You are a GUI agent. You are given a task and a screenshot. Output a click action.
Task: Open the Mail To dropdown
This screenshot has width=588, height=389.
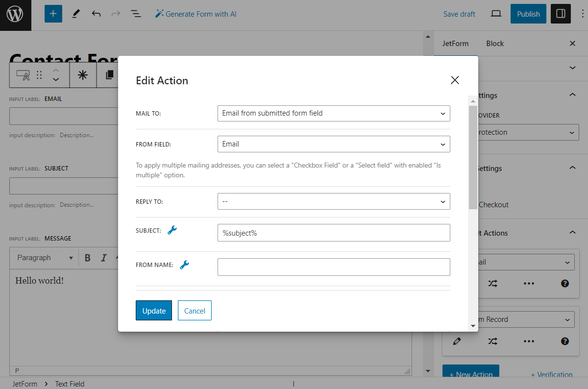[x=333, y=113]
